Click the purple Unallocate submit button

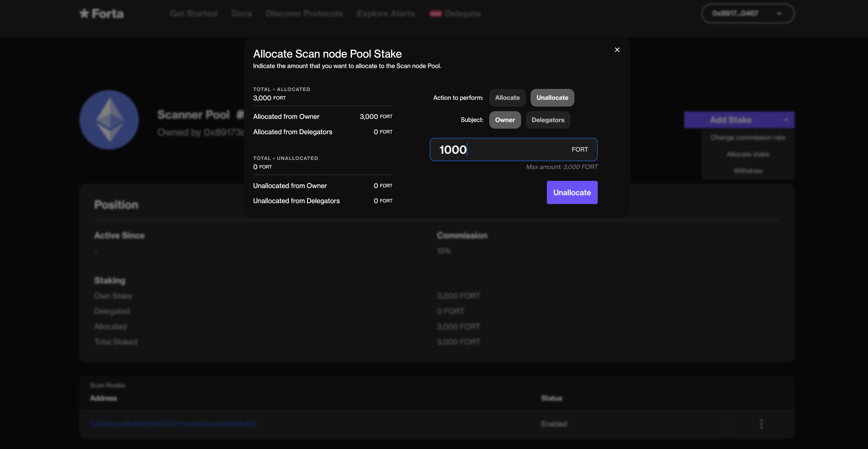[x=572, y=192]
